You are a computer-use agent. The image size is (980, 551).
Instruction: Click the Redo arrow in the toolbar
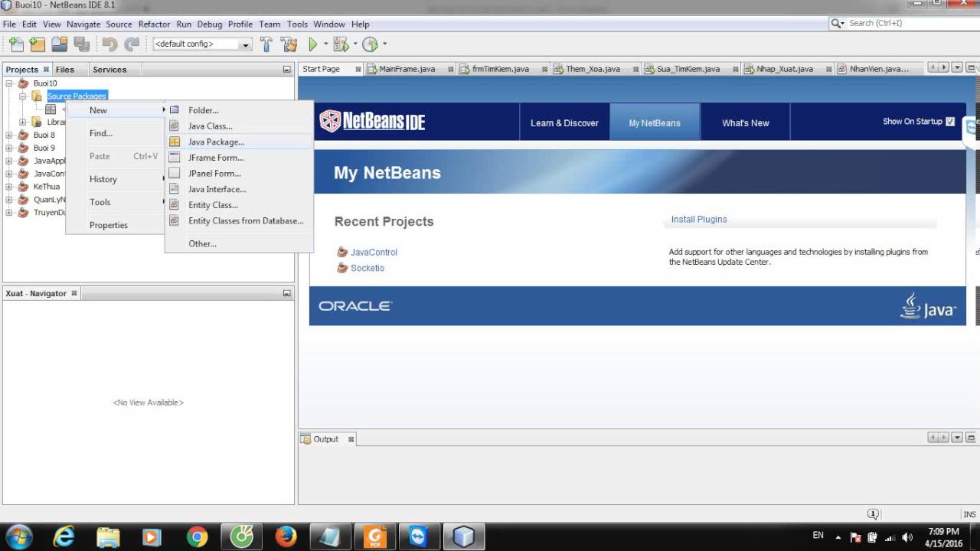[x=132, y=44]
